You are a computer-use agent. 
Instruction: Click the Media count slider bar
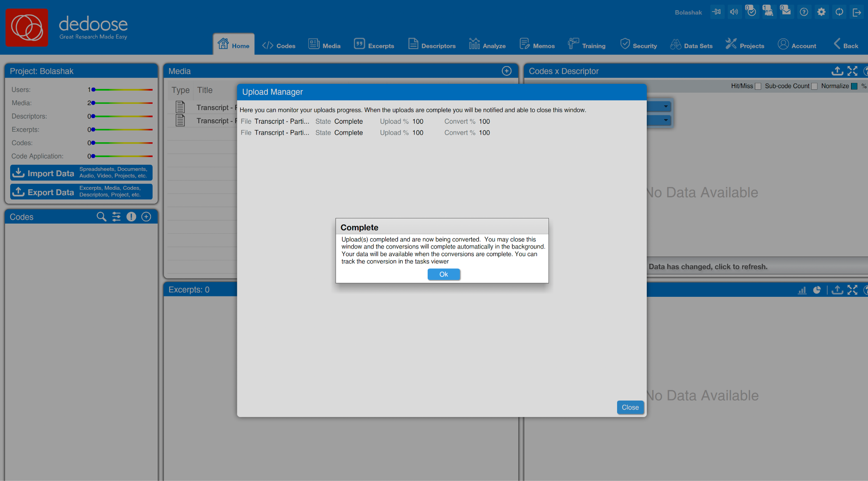click(122, 103)
